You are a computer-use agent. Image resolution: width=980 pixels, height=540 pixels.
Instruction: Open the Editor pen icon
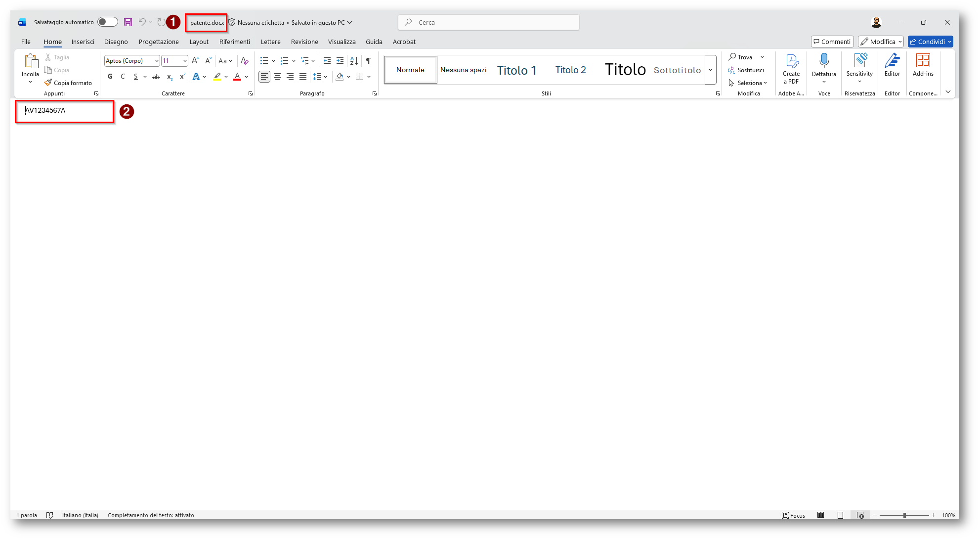click(x=892, y=61)
